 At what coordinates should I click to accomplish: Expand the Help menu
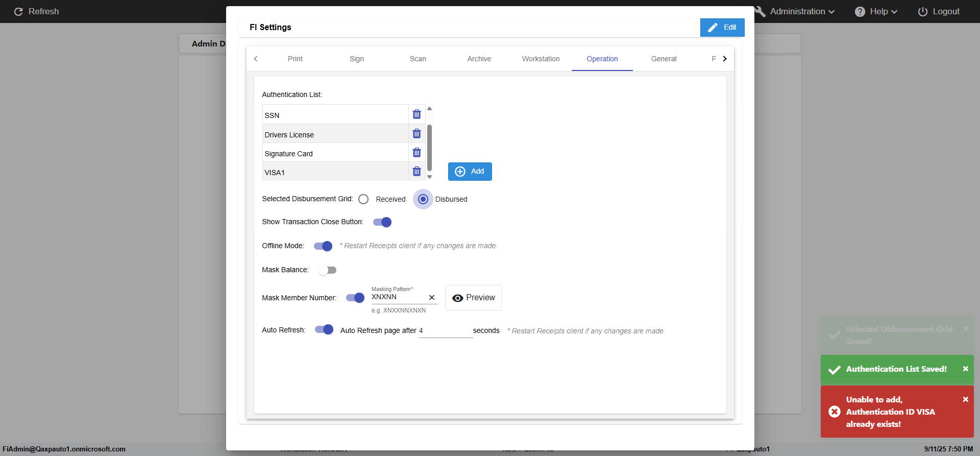876,11
